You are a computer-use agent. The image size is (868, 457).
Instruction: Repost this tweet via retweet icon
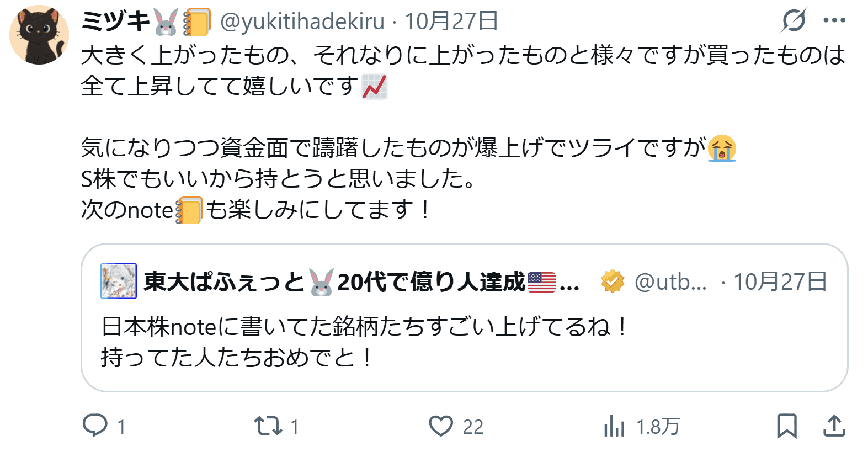tap(268, 426)
